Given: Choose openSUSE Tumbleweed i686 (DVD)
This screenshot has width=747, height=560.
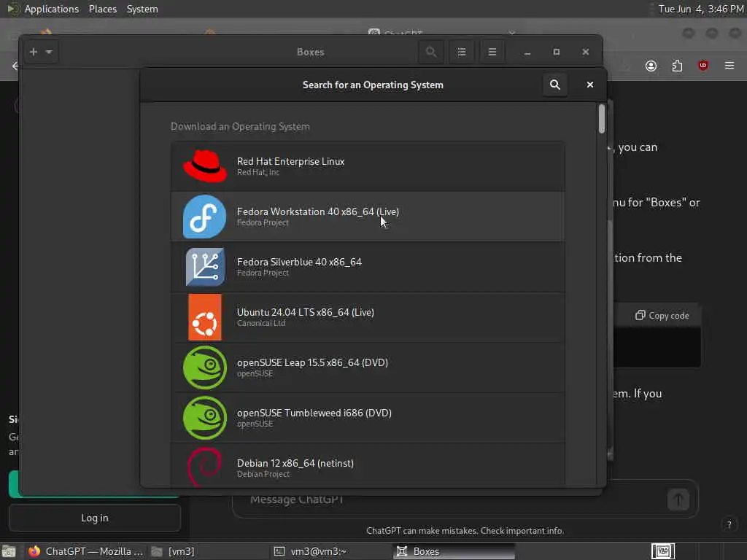Looking at the screenshot, I should coord(368,418).
